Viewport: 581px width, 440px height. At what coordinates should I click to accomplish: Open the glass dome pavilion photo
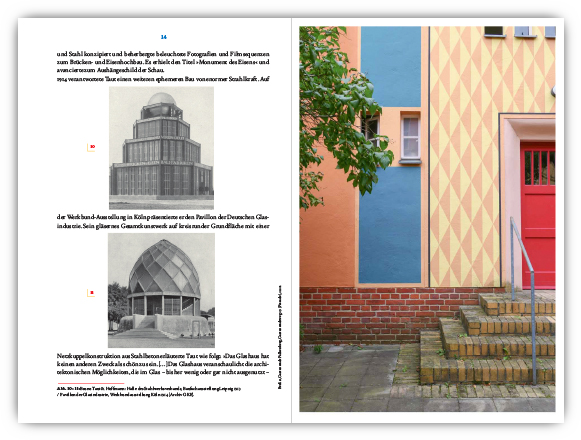[161, 290]
